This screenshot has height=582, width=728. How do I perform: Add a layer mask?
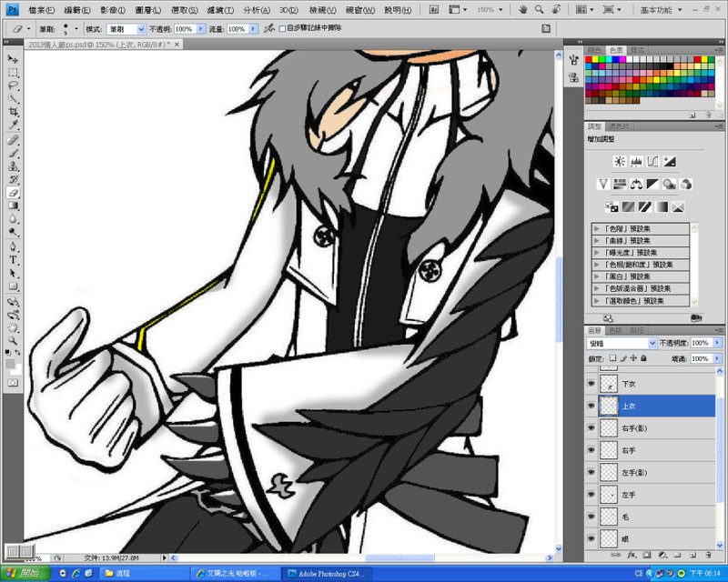[x=647, y=555]
